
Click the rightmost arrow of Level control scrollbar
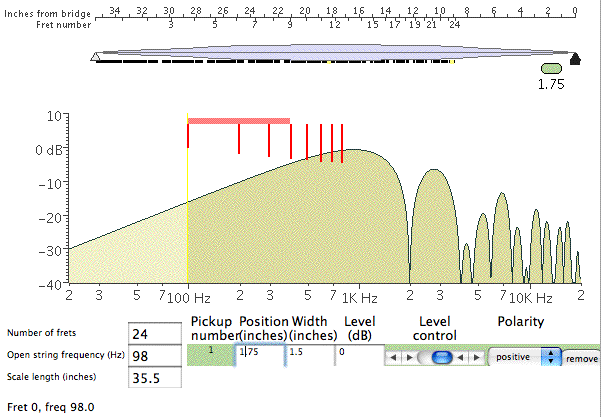pos(476,357)
